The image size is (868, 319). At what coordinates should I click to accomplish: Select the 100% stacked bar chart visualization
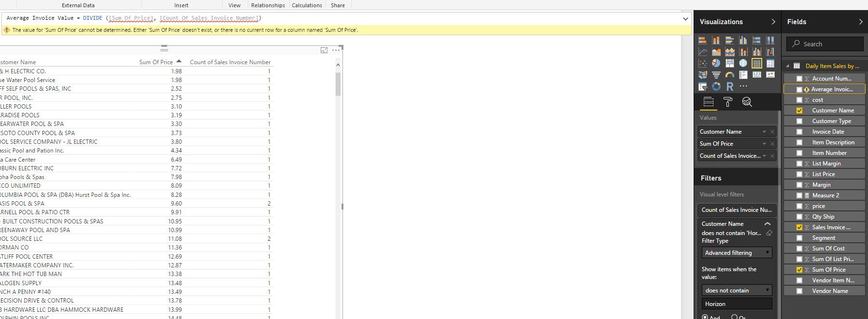756,40
